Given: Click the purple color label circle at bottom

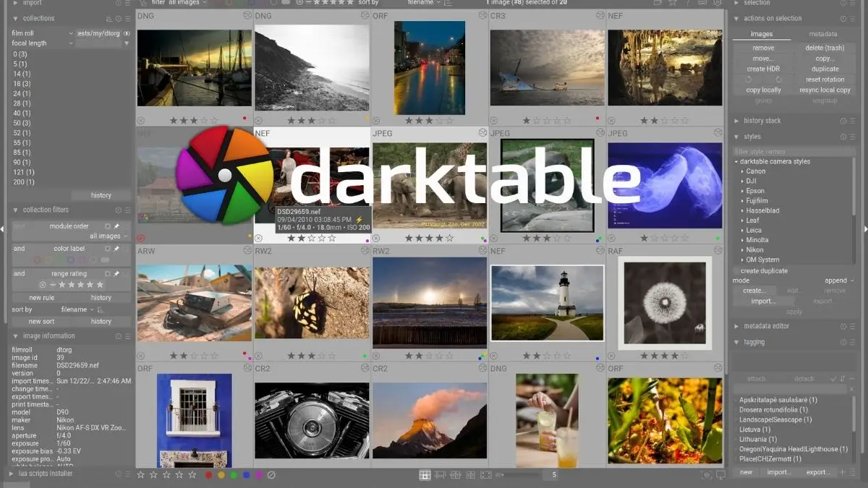Looking at the screenshot, I should point(258,476).
